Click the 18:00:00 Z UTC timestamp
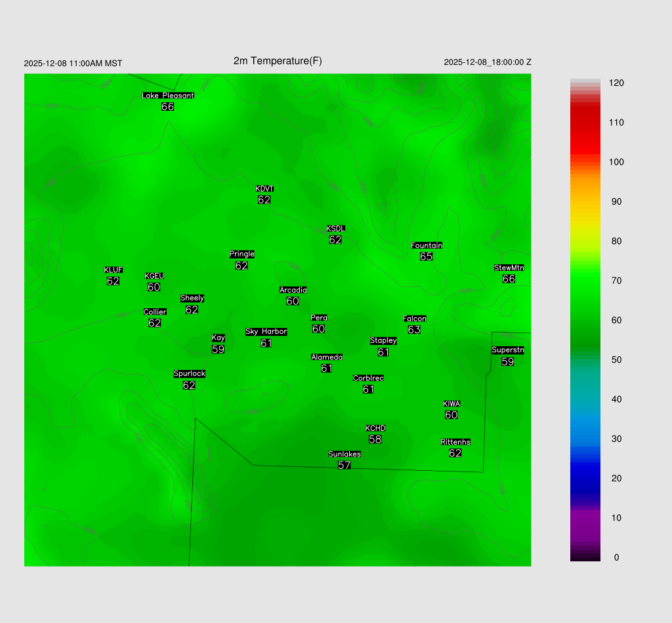Image resolution: width=672 pixels, height=623 pixels. (488, 62)
